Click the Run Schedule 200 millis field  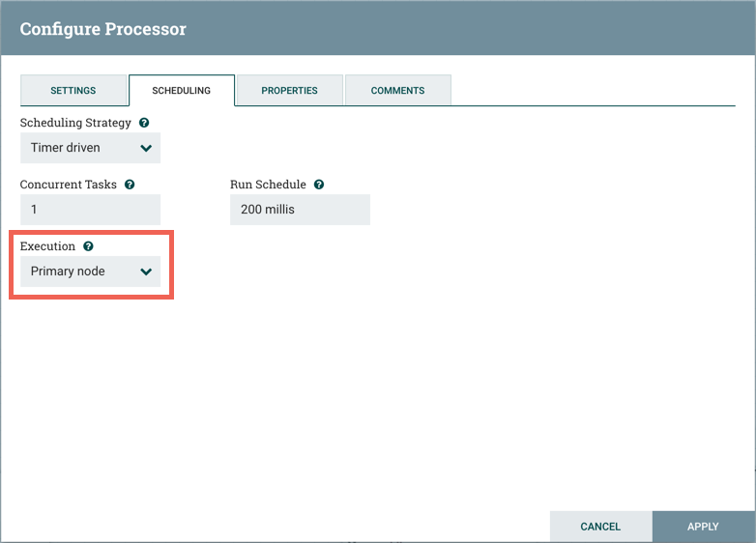pyautogui.click(x=300, y=210)
